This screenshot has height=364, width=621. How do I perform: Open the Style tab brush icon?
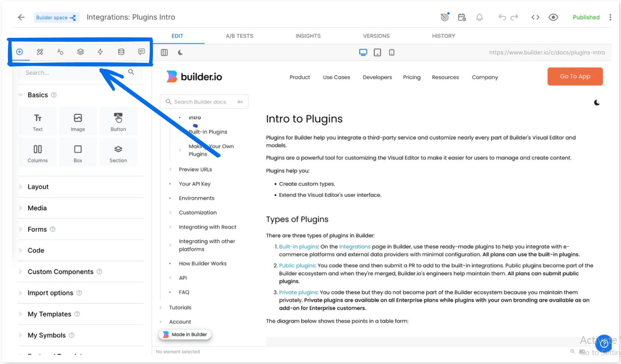pyautogui.click(x=40, y=52)
